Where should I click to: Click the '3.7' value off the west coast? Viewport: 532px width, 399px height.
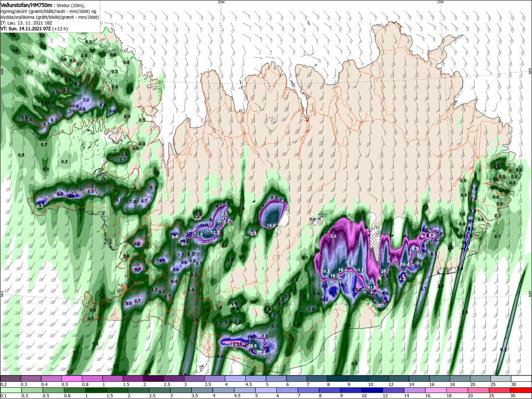coord(123,160)
